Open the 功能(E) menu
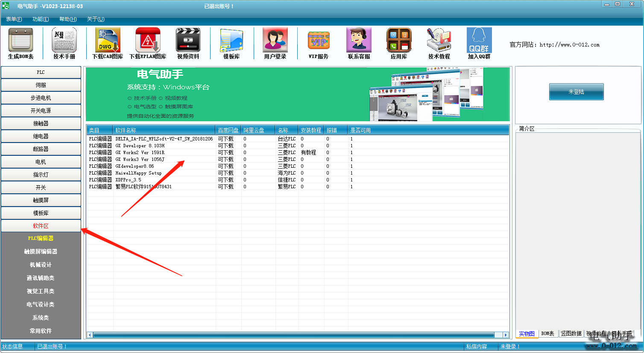The width and height of the screenshot is (644, 353). point(41,19)
